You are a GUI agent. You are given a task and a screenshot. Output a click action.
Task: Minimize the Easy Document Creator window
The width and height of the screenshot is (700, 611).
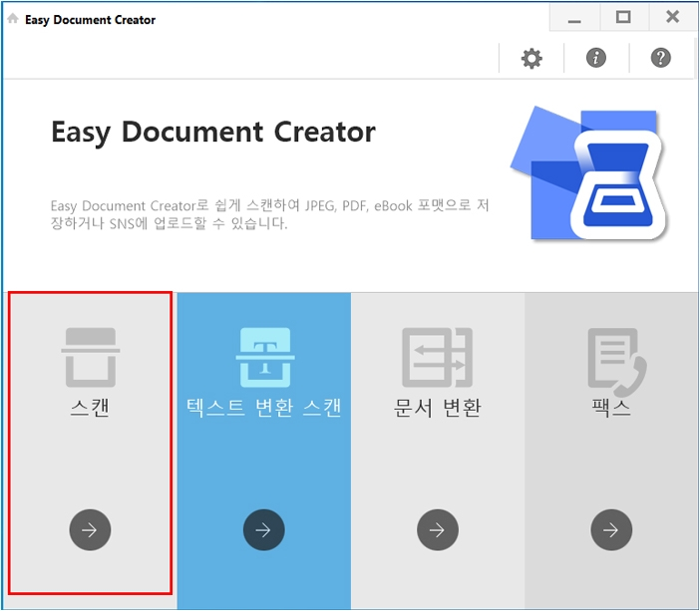[x=574, y=18]
